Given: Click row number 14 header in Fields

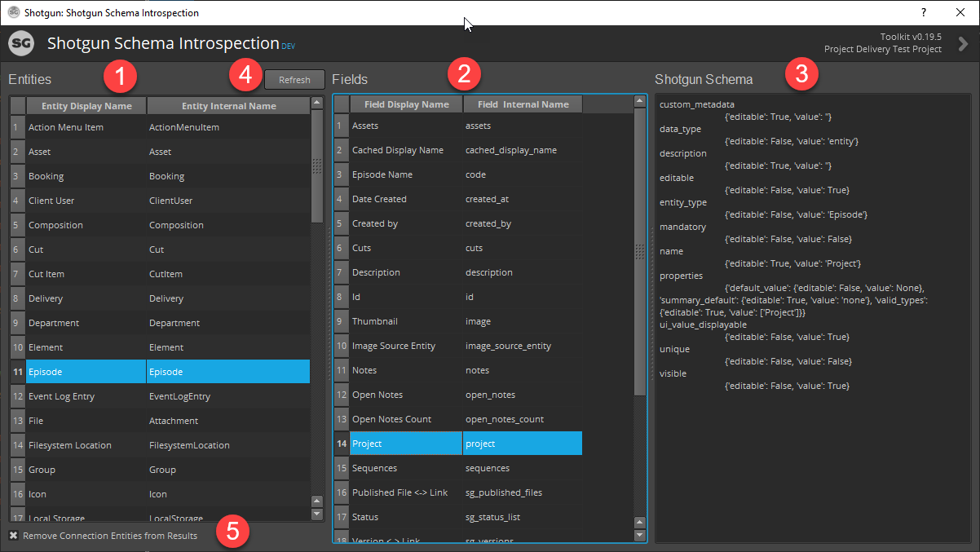Looking at the screenshot, I should pos(342,444).
